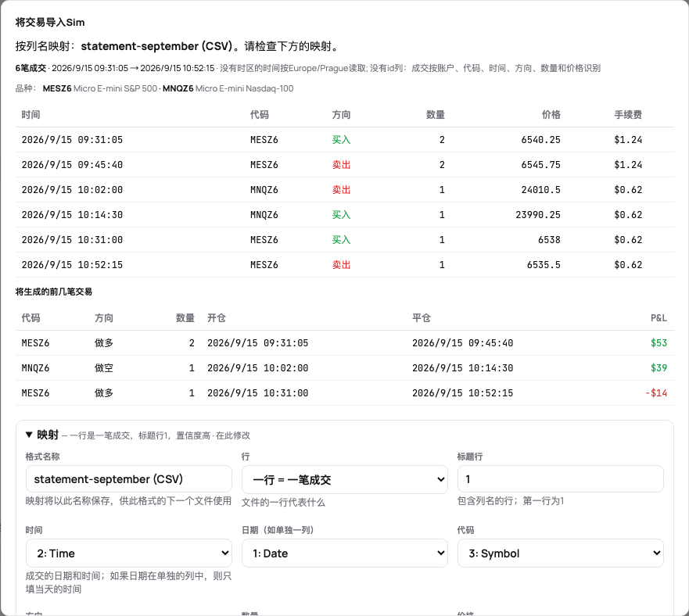This screenshot has height=616, width=689.
Task: Click the price 24010.5
Action: [x=540, y=190]
